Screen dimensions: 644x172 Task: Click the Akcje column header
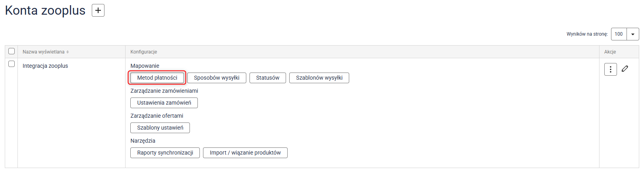point(610,52)
